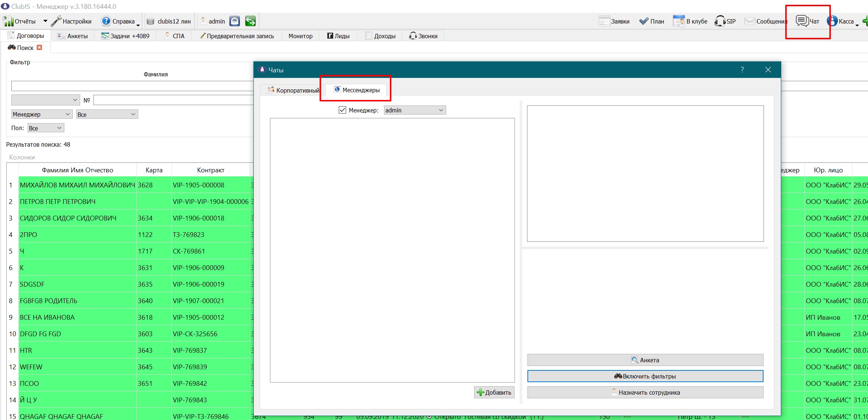Open Справка help question-mark icon

tap(106, 21)
